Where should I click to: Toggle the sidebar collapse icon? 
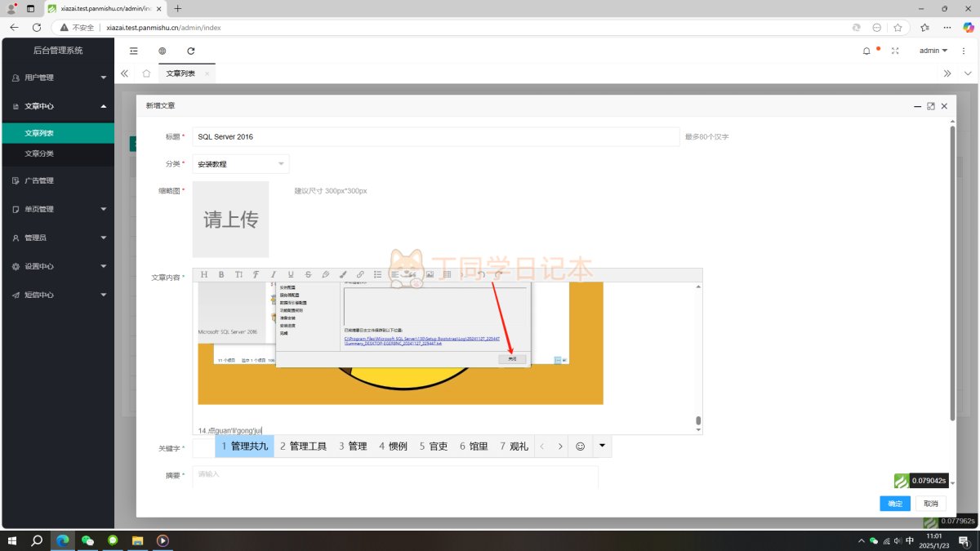tap(134, 51)
